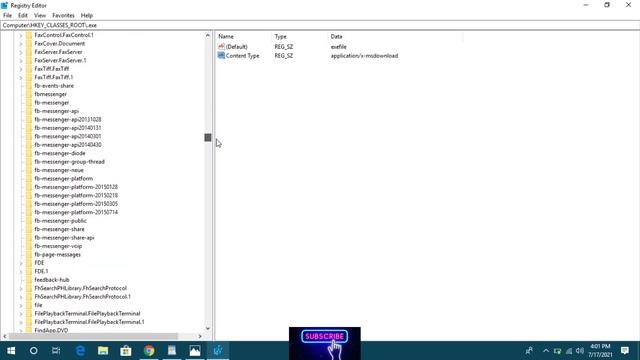Open Microsoft Store from taskbar

click(126, 351)
